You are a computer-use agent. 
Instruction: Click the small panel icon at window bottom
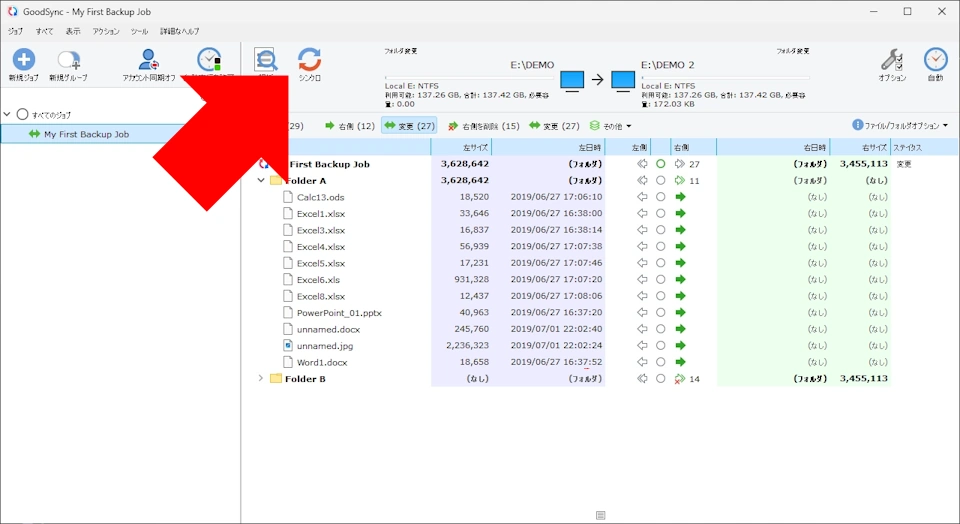coord(601,515)
